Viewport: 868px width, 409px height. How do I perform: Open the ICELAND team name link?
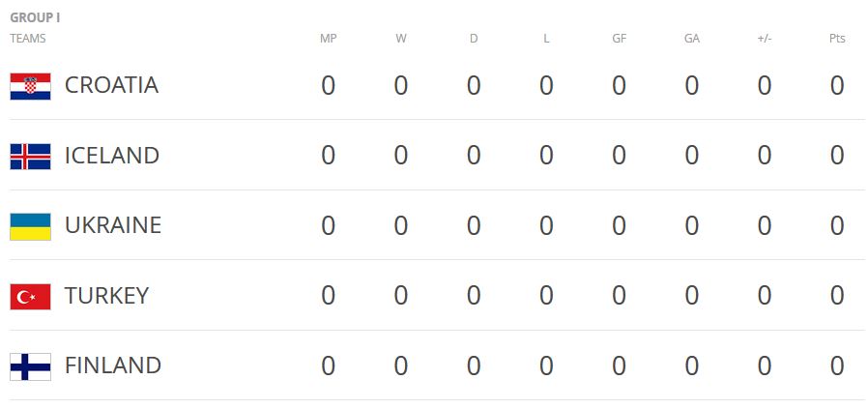coord(111,156)
